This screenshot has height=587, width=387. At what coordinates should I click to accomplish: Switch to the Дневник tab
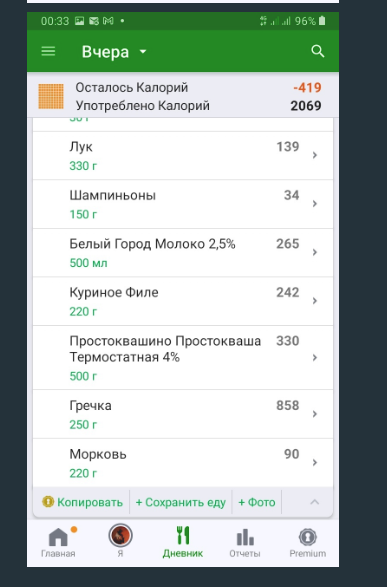click(x=183, y=542)
